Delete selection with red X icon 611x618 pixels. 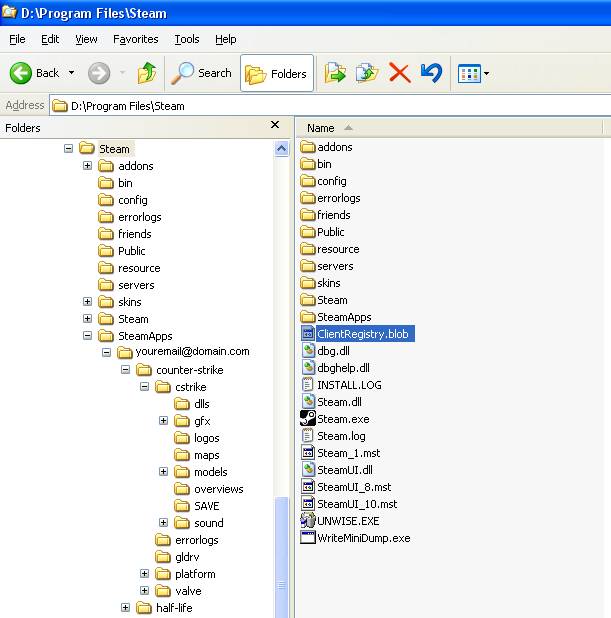tap(399, 73)
